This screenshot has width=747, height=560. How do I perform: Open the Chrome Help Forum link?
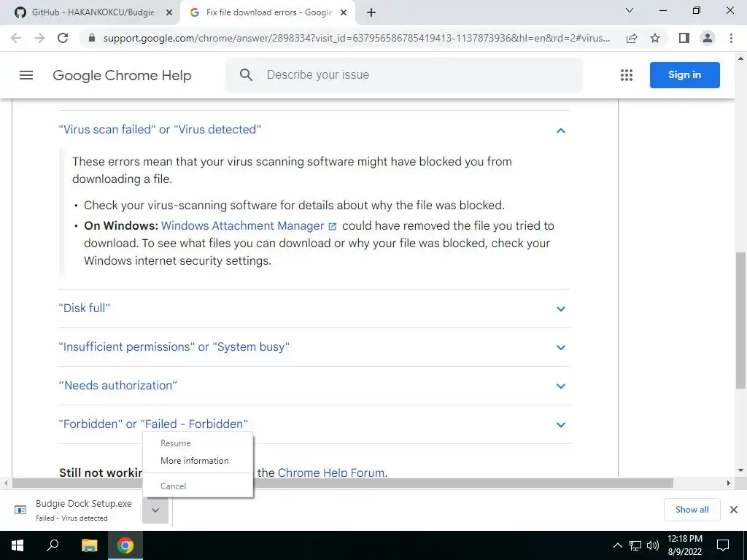(331, 472)
